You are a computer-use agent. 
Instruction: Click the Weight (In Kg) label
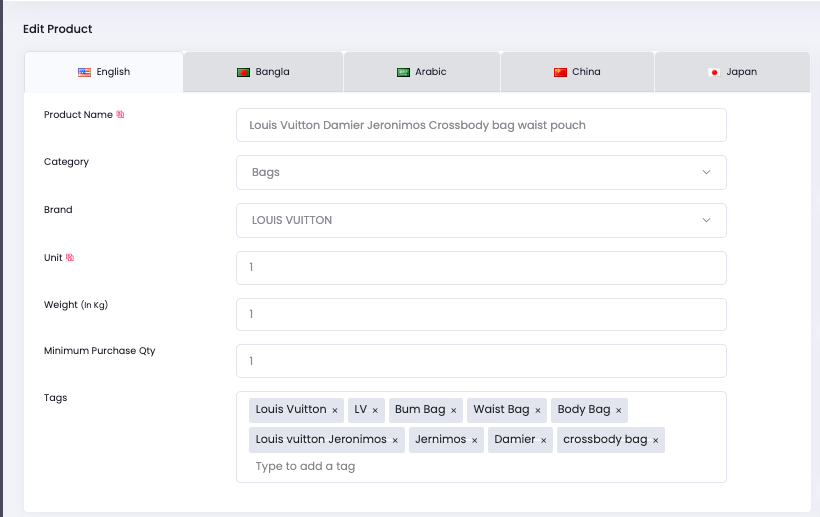coord(76,305)
